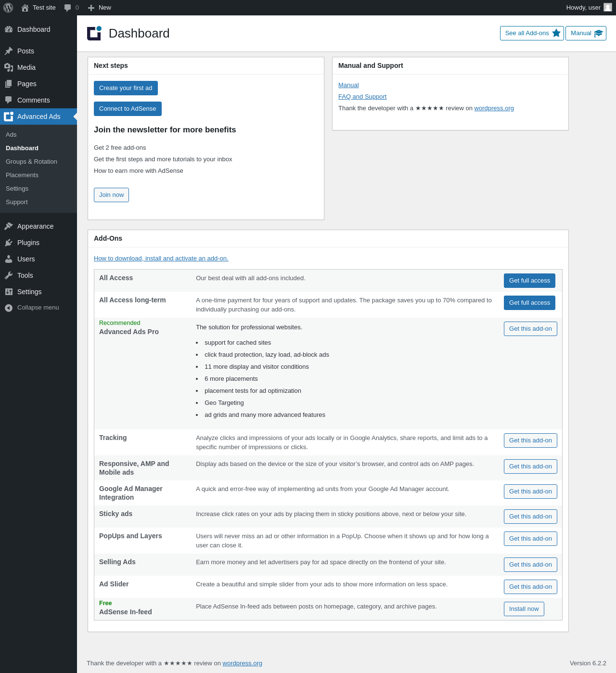
Task: Click the Tools wrench icon
Action: [9, 275]
